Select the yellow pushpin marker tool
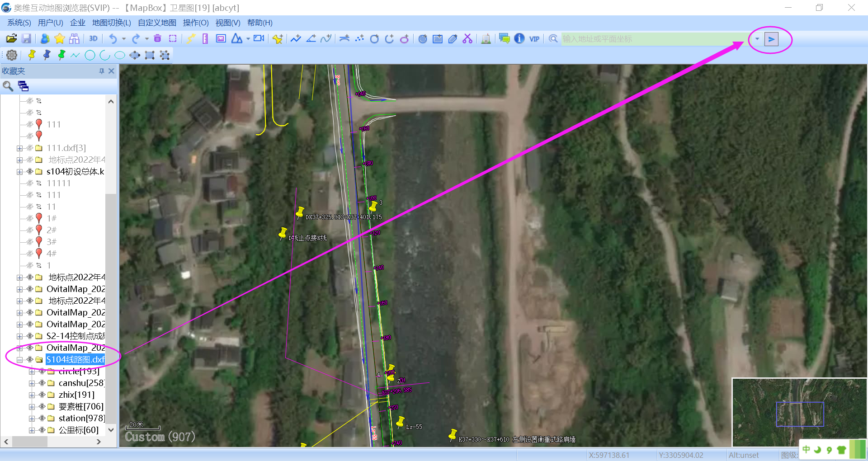The image size is (868, 461). tap(32, 55)
